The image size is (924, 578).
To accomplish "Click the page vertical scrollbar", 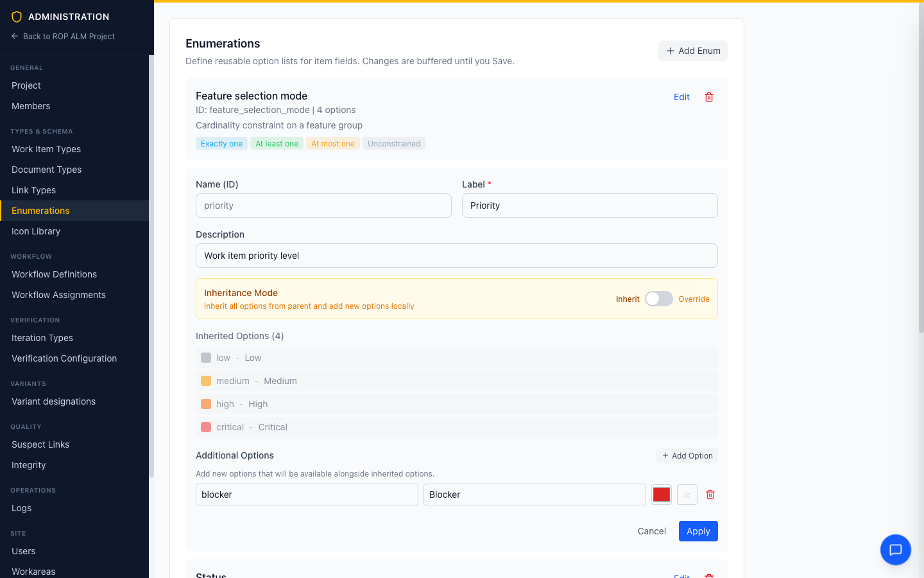I will 921,167.
